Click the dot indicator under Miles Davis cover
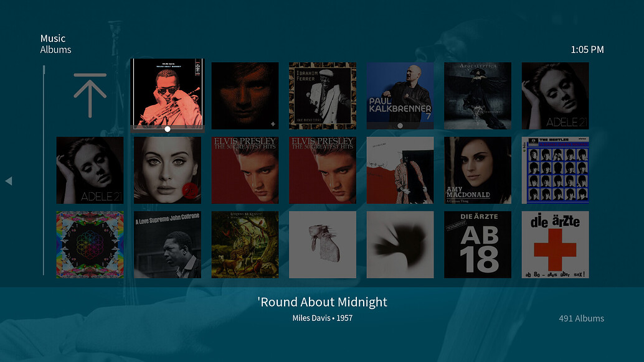 (x=168, y=129)
